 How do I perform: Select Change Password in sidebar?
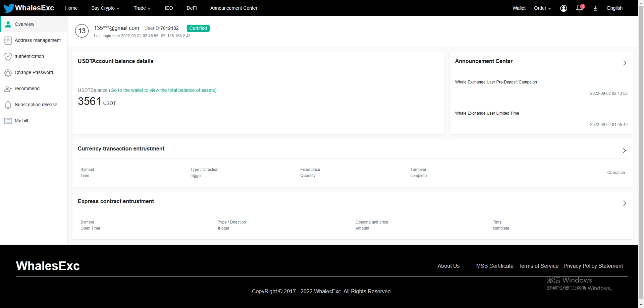click(34, 72)
